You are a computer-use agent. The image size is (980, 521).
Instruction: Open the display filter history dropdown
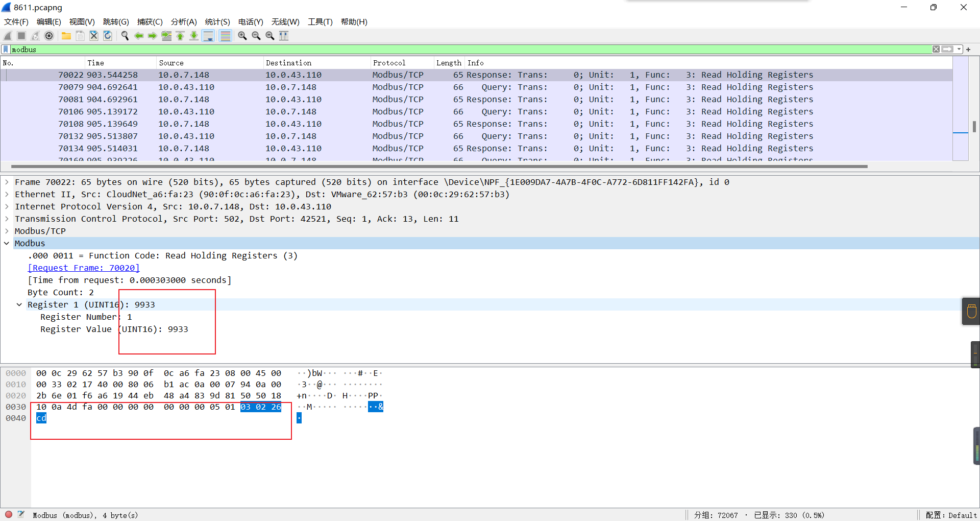click(x=959, y=50)
